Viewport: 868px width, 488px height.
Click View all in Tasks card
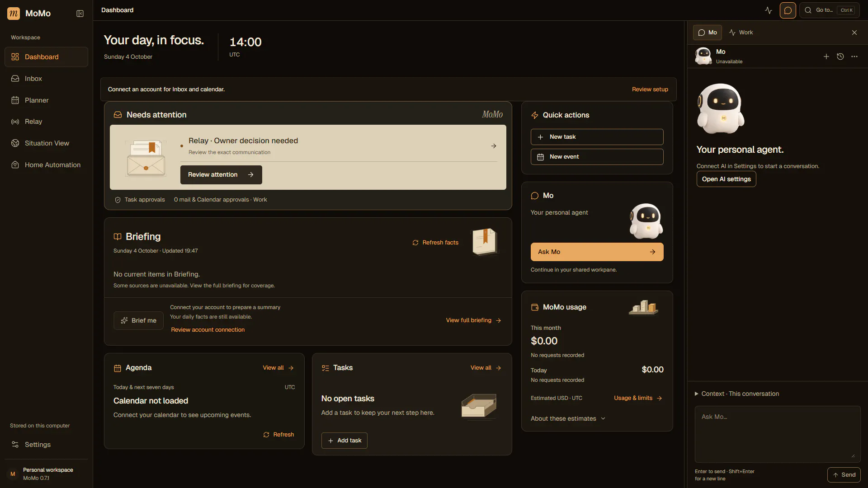click(486, 368)
